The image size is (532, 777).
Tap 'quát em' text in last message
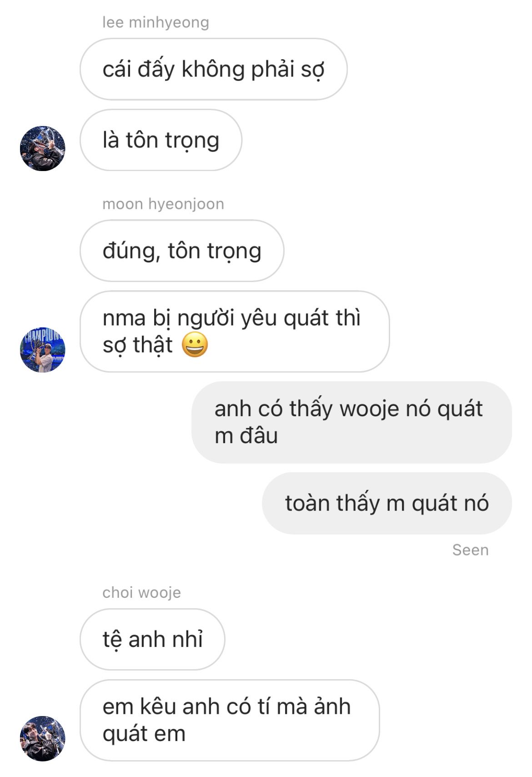[x=144, y=734]
